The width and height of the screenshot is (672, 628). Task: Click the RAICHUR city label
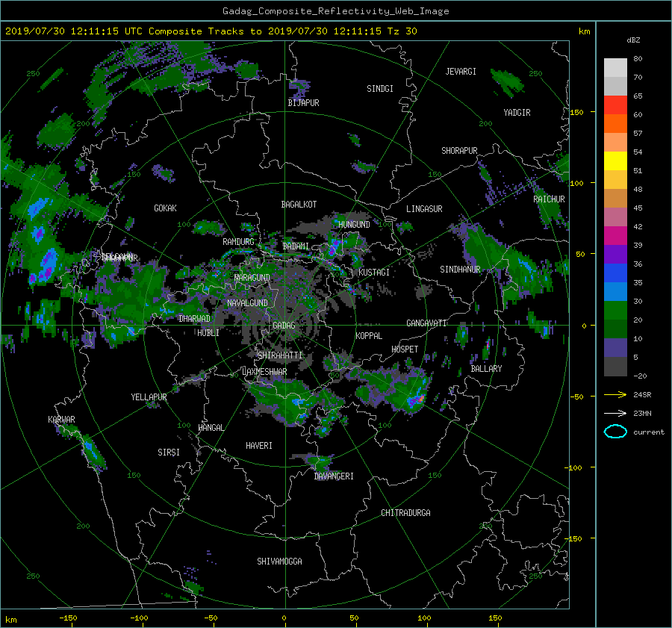(549, 199)
